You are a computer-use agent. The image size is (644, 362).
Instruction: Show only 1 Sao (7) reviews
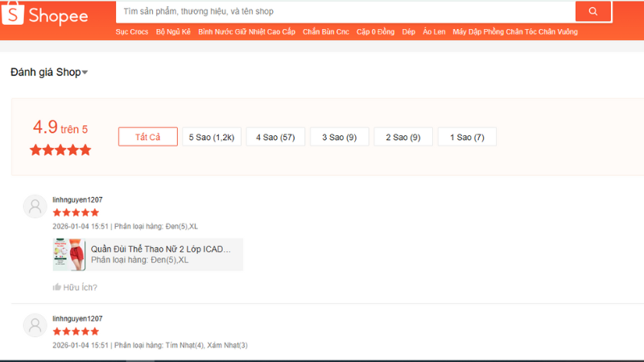click(x=467, y=137)
